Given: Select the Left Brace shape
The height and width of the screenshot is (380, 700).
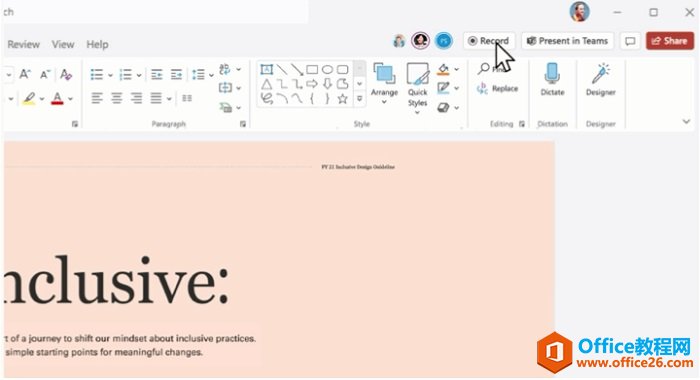Looking at the screenshot, I should (312, 98).
